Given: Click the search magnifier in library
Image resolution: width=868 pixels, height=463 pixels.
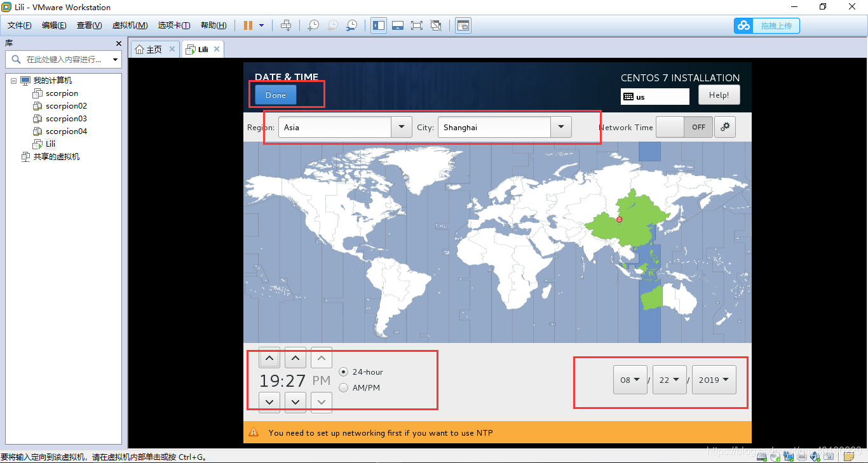Looking at the screenshot, I should click(x=17, y=59).
